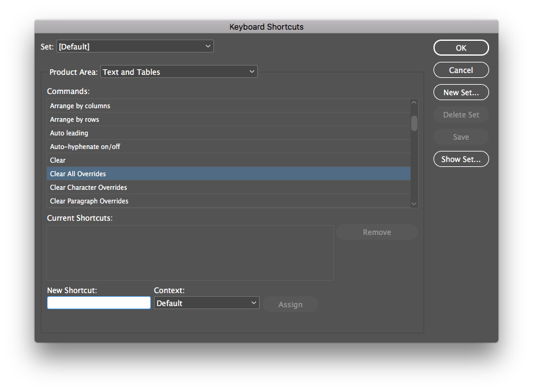Image resolution: width=533 pixels, height=392 pixels.
Task: Choose the Auto leading command
Action: (228, 133)
